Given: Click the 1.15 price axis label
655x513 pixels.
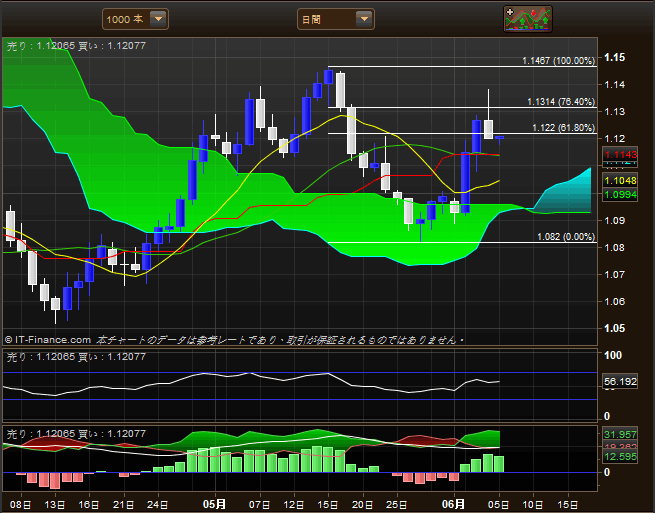Looking at the screenshot, I should click(x=615, y=57).
